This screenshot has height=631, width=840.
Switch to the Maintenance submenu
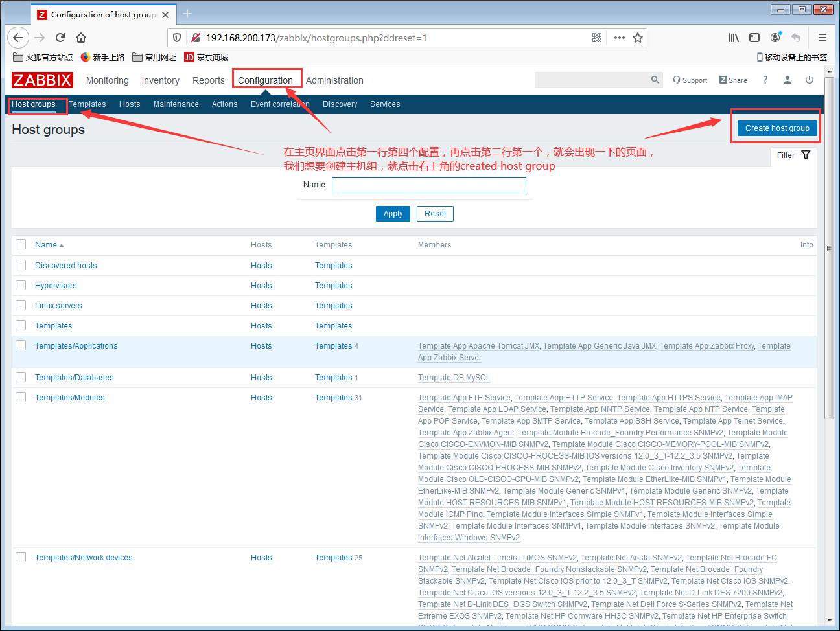click(176, 104)
